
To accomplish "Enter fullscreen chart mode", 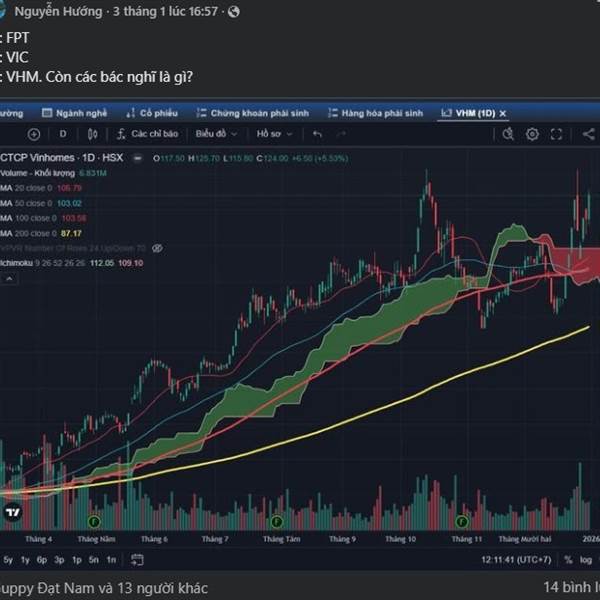I will point(556,134).
